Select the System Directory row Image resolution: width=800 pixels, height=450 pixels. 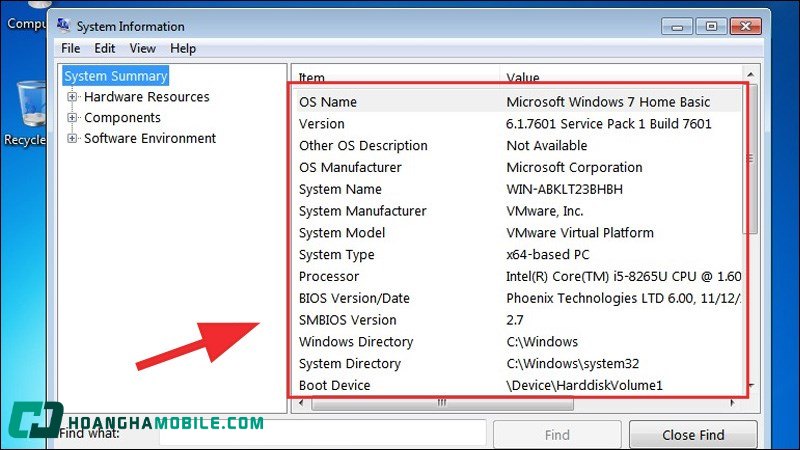pyautogui.click(x=517, y=364)
